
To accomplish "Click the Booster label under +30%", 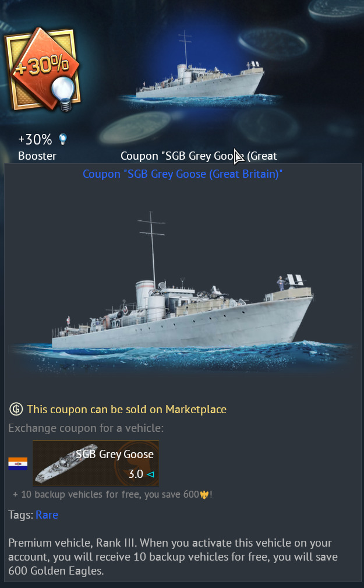I will coord(37,156).
